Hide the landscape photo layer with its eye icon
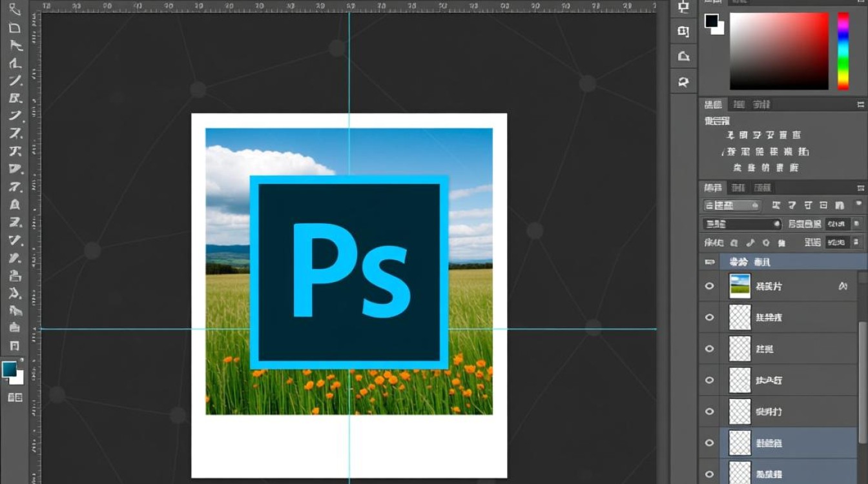This screenshot has width=868, height=484. coord(710,286)
